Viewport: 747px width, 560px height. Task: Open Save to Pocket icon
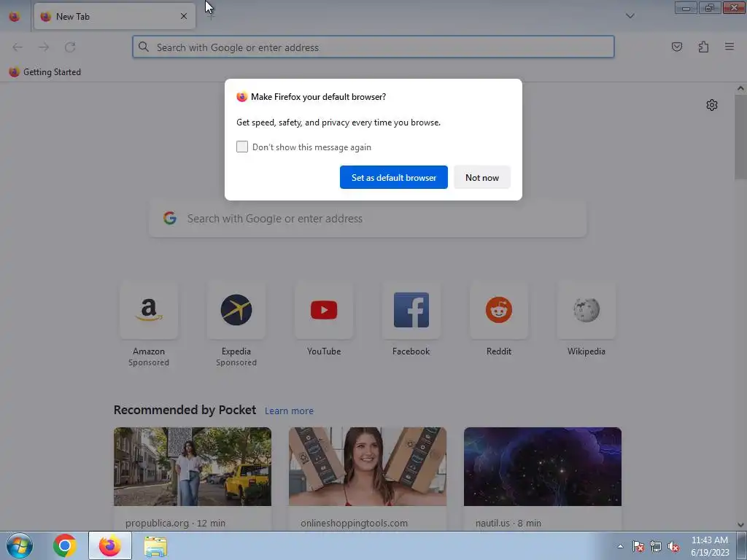pos(676,47)
